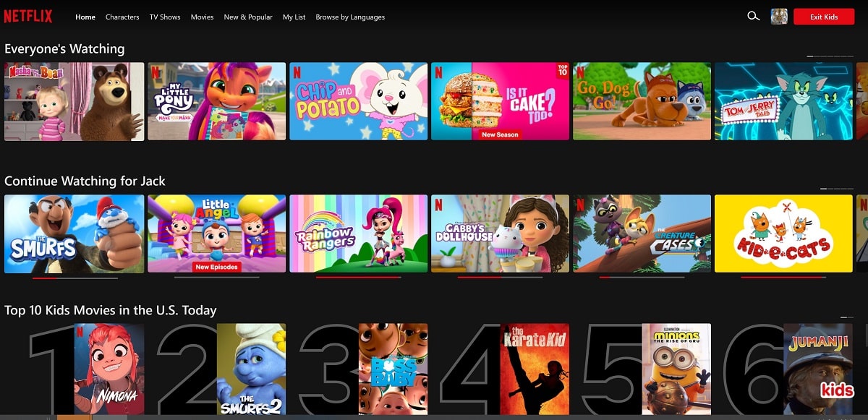Viewport: 868px width, 420px height.
Task: Open the Nimona poster
Action: (109, 369)
